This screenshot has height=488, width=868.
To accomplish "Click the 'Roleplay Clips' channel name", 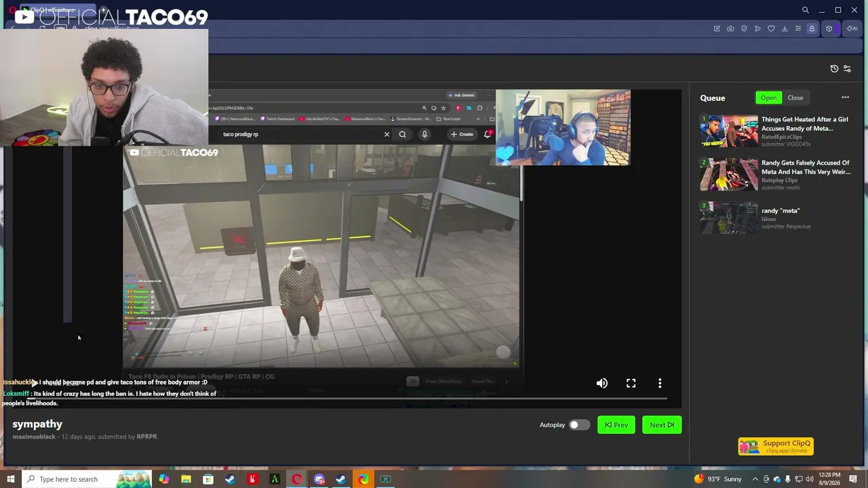I will (x=779, y=180).
